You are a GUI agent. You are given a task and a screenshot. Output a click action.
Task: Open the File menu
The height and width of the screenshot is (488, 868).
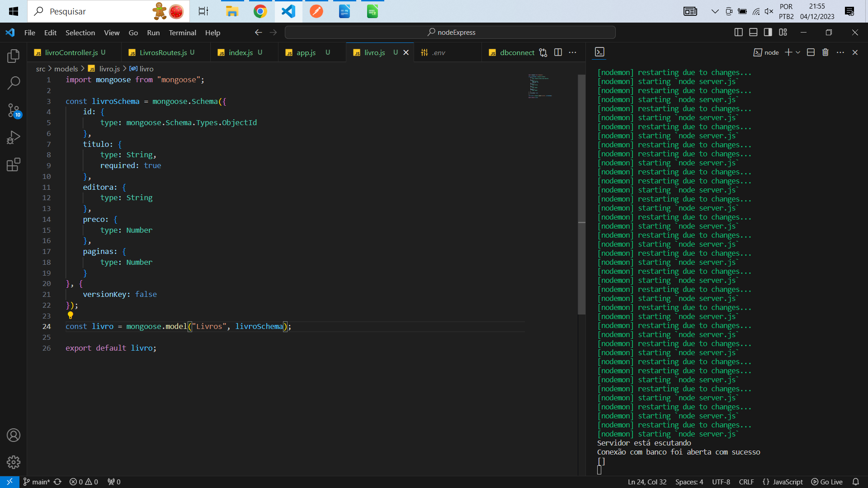[30, 33]
